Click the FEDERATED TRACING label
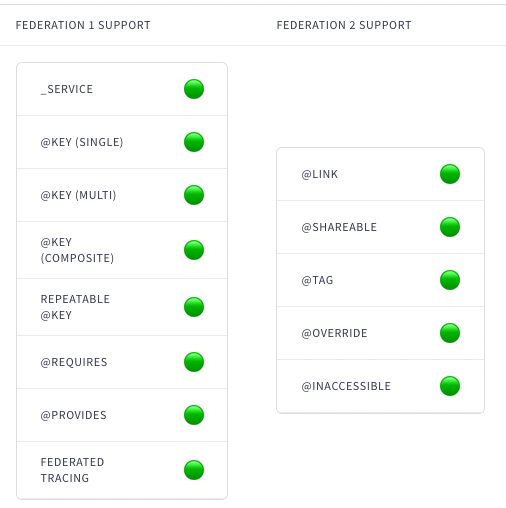The image size is (506, 508). pyautogui.click(x=72, y=470)
